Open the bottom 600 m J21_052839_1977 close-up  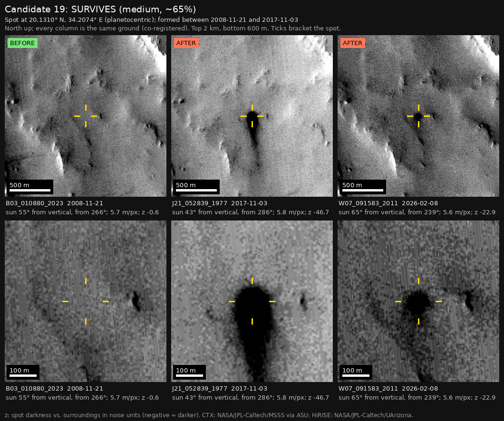click(252, 301)
